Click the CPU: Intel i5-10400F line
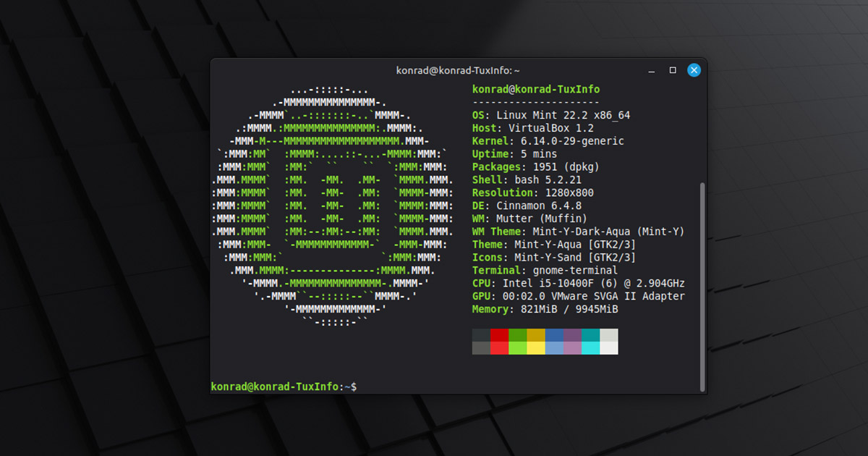The width and height of the screenshot is (868, 456). (579, 284)
